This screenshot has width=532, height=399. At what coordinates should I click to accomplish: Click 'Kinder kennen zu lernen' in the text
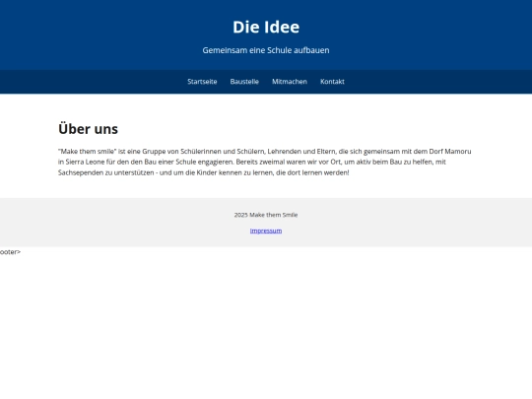(234, 172)
